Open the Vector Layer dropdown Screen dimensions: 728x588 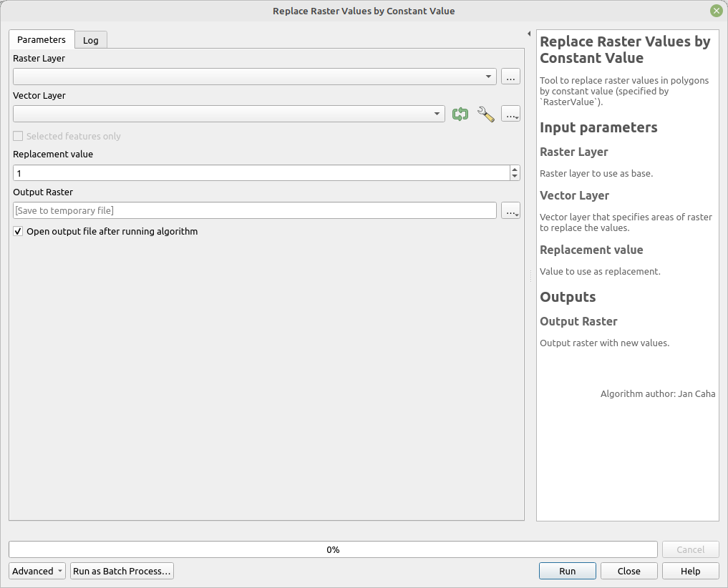[x=437, y=114]
